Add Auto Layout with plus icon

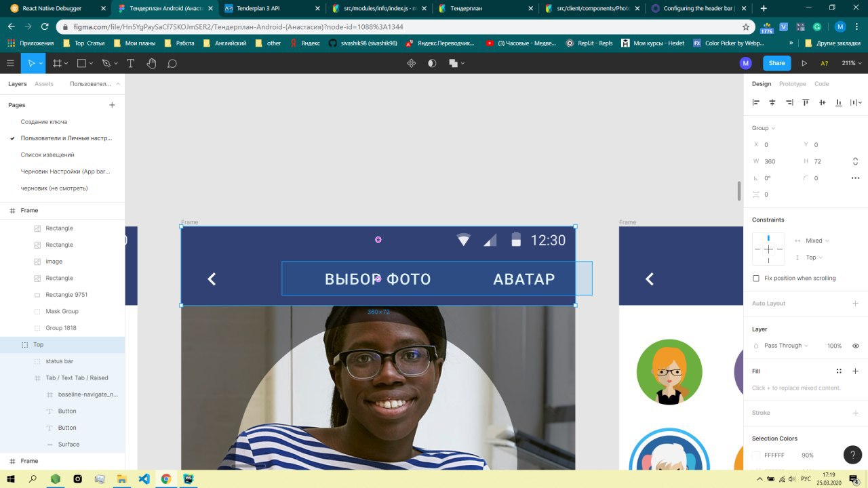(x=855, y=304)
